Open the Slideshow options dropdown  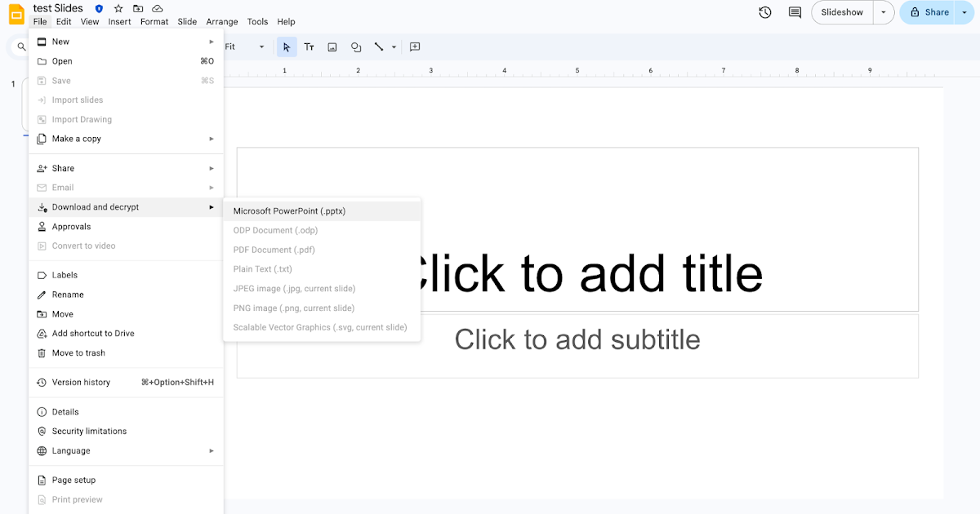coord(883,12)
